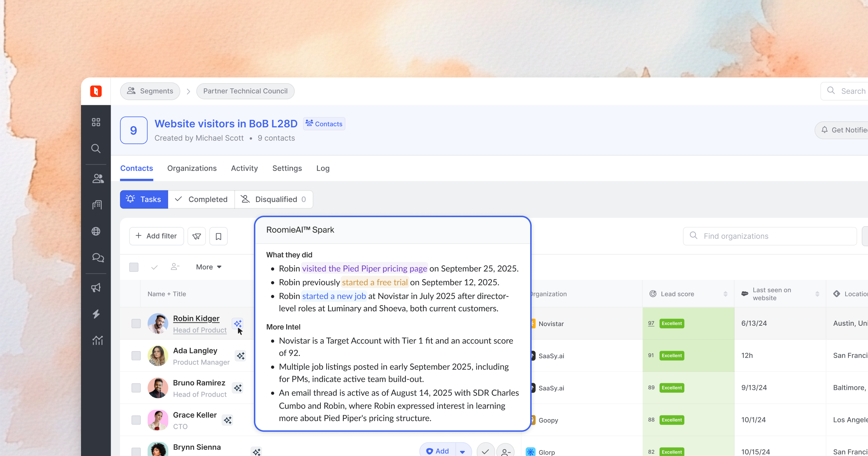Click the Find organizations search field

pyautogui.click(x=770, y=236)
